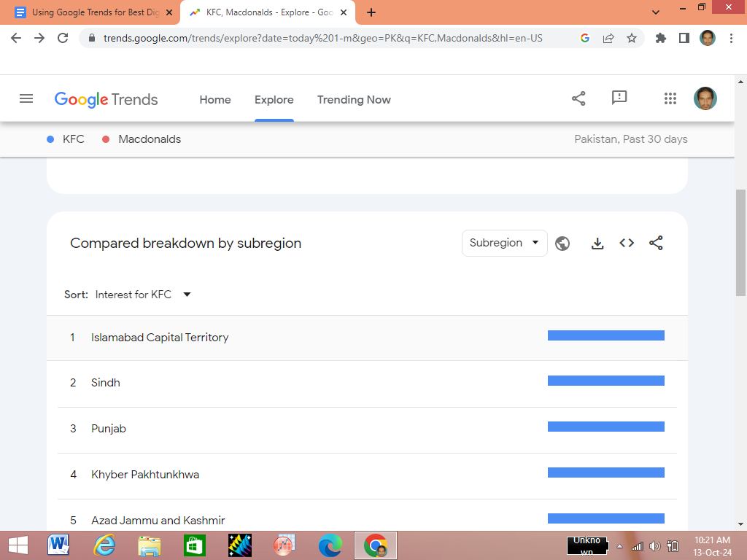Screen dimensions: 747x560
Task: Select Islamabad Capital Territory row
Action: (367, 338)
